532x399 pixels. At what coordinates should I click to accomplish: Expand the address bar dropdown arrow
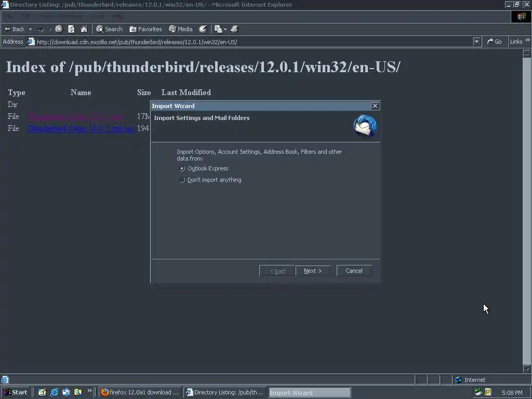pyautogui.click(x=476, y=42)
